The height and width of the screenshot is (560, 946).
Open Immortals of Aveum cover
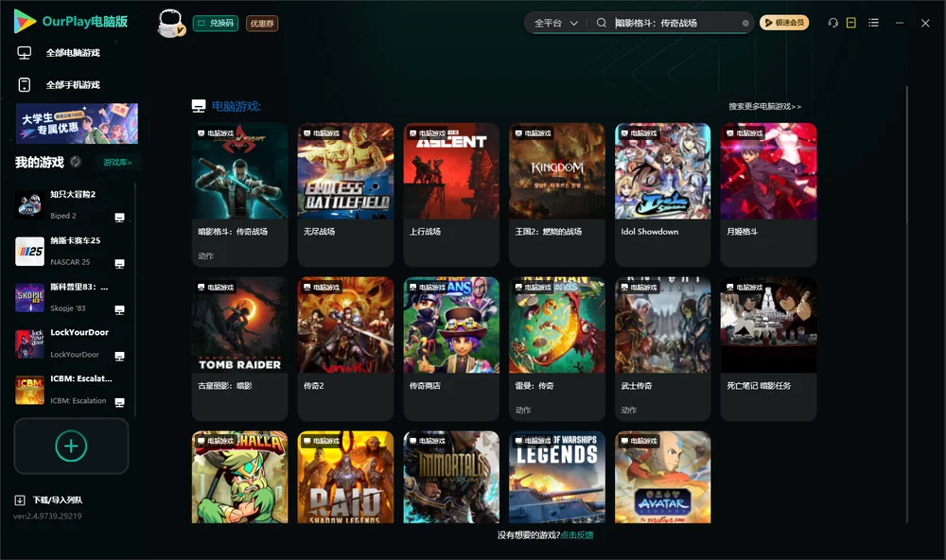click(451, 477)
